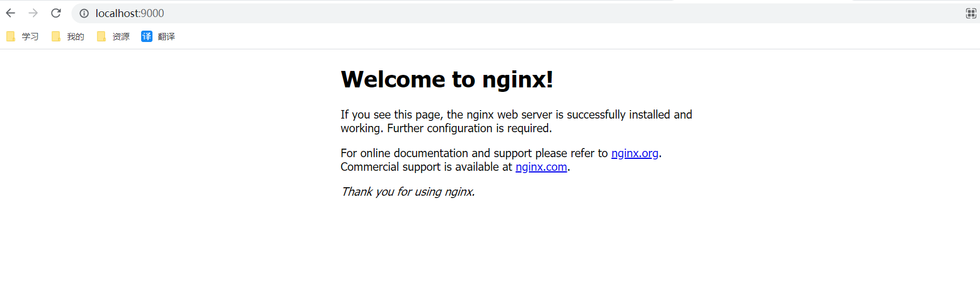The width and height of the screenshot is (980, 299).
Task: Click the QR code icon in address bar
Action: click(970, 13)
